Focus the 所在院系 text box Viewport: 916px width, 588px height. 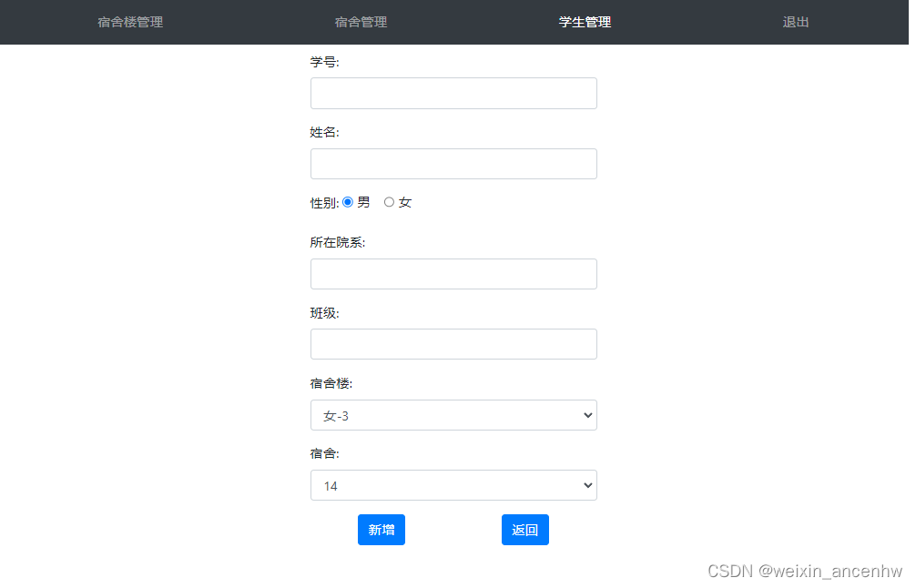click(453, 273)
